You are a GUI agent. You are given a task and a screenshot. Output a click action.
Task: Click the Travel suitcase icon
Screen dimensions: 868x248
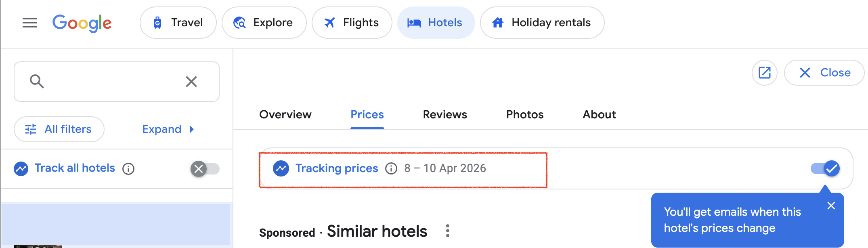157,23
